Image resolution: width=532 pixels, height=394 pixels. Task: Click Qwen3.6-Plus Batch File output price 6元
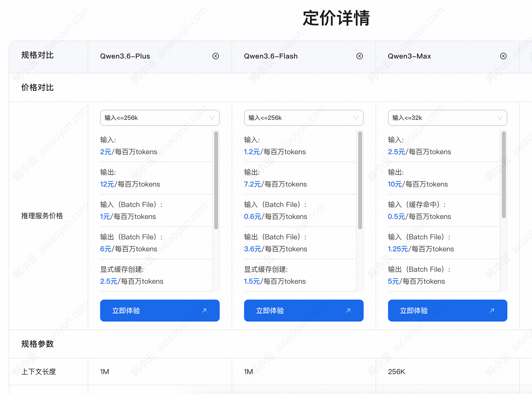(x=106, y=249)
